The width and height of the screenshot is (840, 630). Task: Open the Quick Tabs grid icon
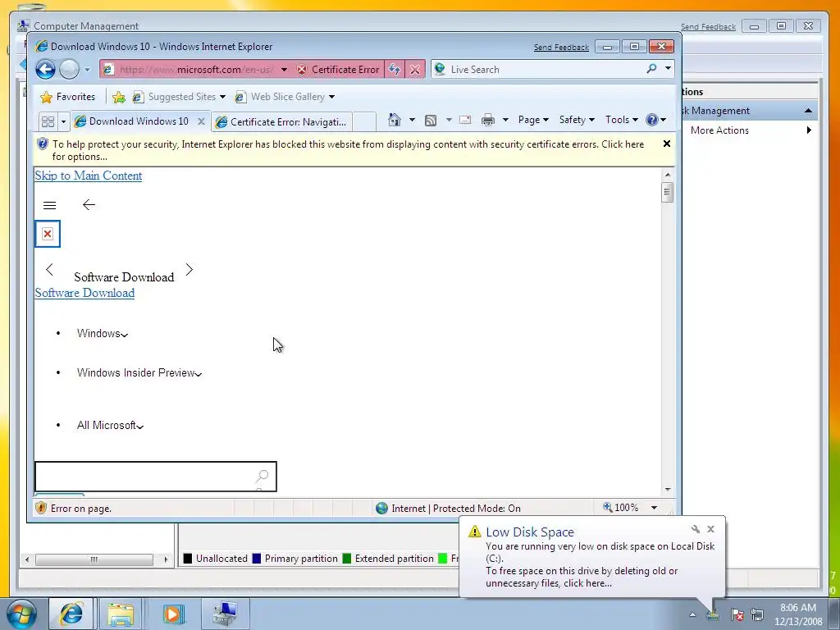tap(48, 121)
